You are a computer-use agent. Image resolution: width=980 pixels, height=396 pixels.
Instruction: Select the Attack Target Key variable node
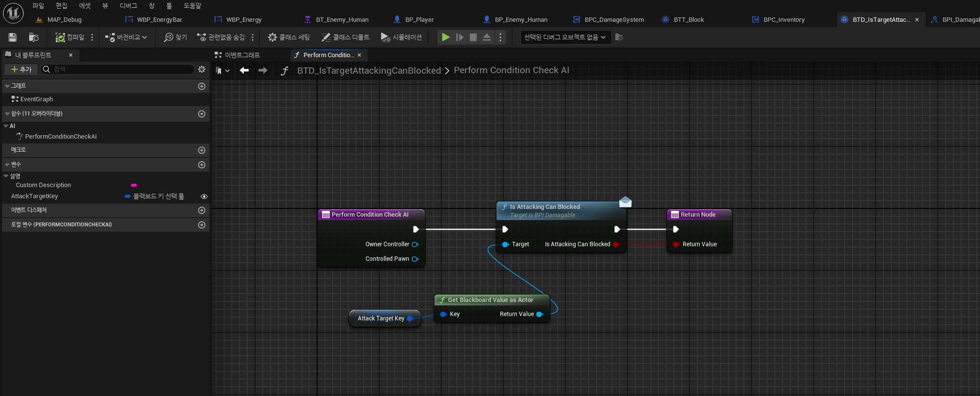(385, 318)
